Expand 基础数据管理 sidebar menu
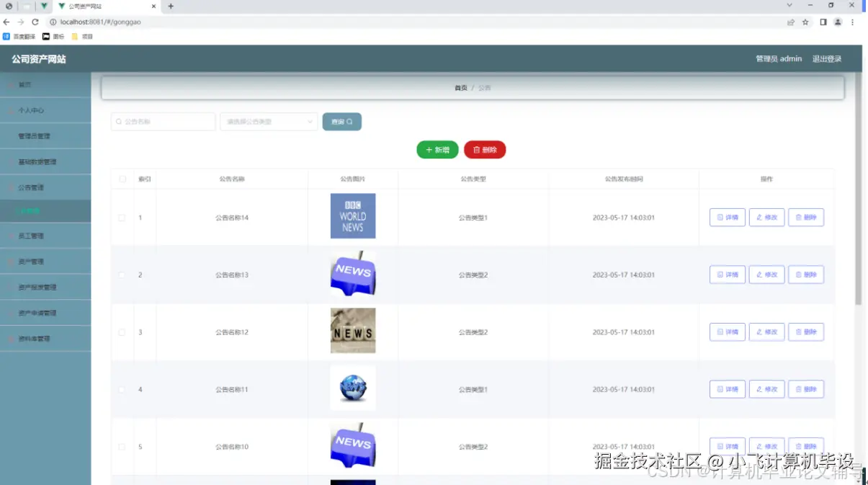This screenshot has width=868, height=485. (x=45, y=162)
